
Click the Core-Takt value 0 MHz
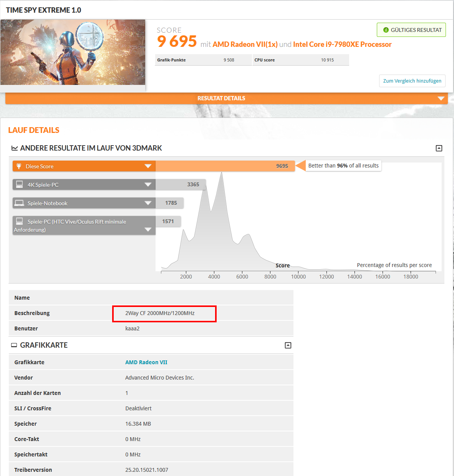click(133, 439)
